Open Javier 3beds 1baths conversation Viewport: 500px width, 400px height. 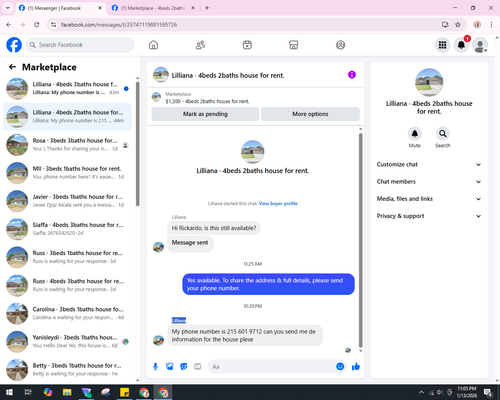[x=67, y=201]
